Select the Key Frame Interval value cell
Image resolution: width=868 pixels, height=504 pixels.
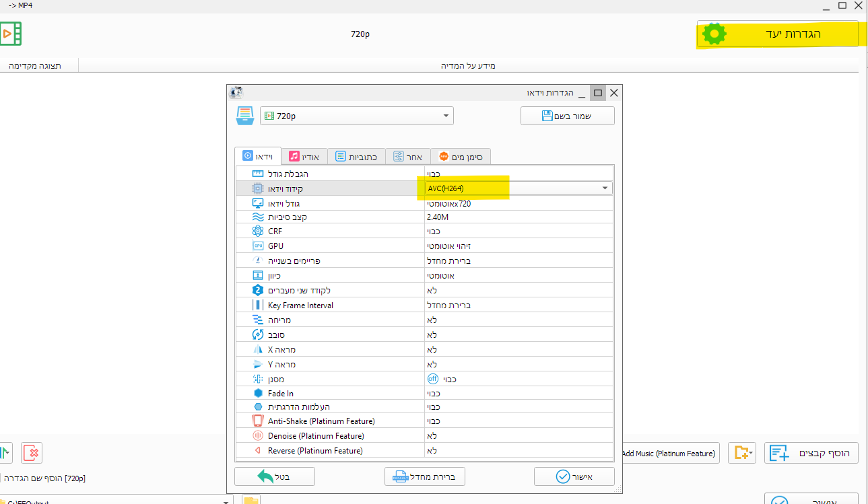pyautogui.click(x=519, y=305)
